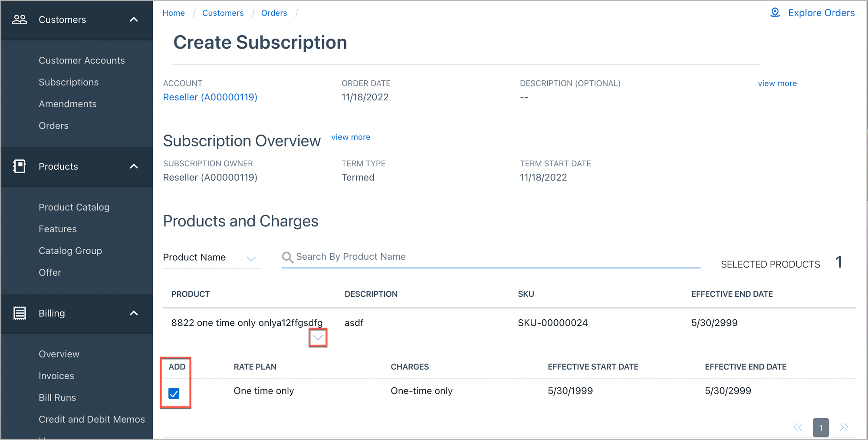The image size is (868, 440).
Task: Uncheck the ADD checkbox for One time only
Action: [175, 393]
